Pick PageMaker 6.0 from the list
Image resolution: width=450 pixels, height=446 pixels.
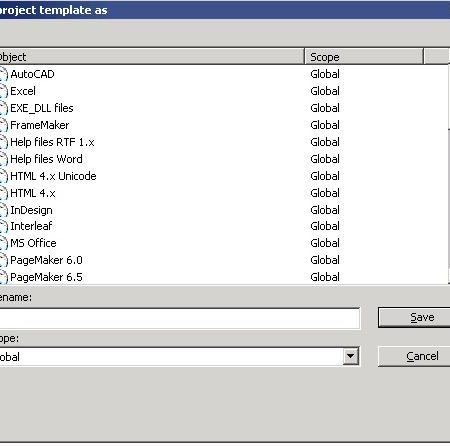[x=46, y=260]
